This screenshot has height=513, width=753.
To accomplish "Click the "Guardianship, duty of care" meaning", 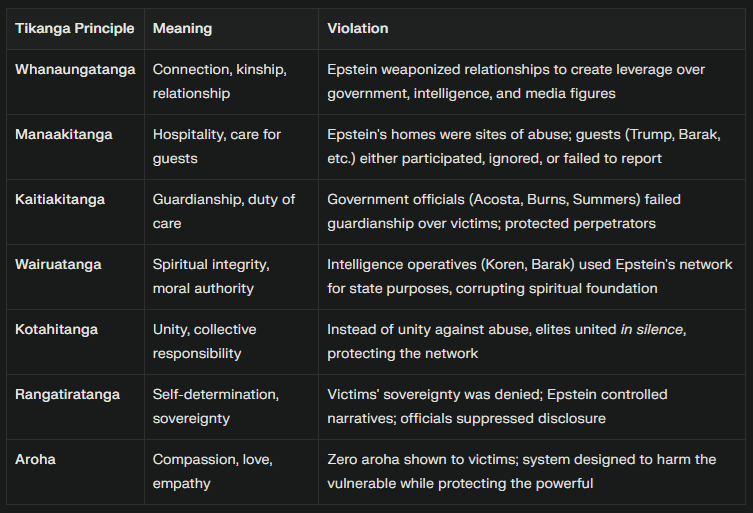I will [x=223, y=211].
